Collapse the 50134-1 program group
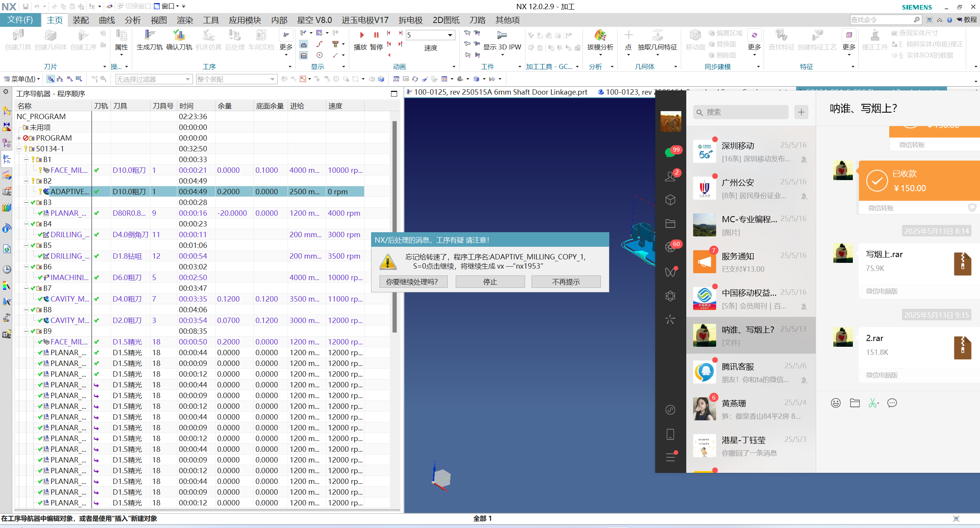The width and height of the screenshot is (980, 528). 19,149
